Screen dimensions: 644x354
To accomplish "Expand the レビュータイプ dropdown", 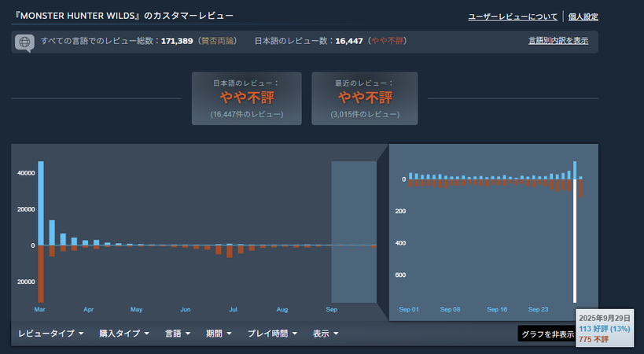I will (51, 334).
